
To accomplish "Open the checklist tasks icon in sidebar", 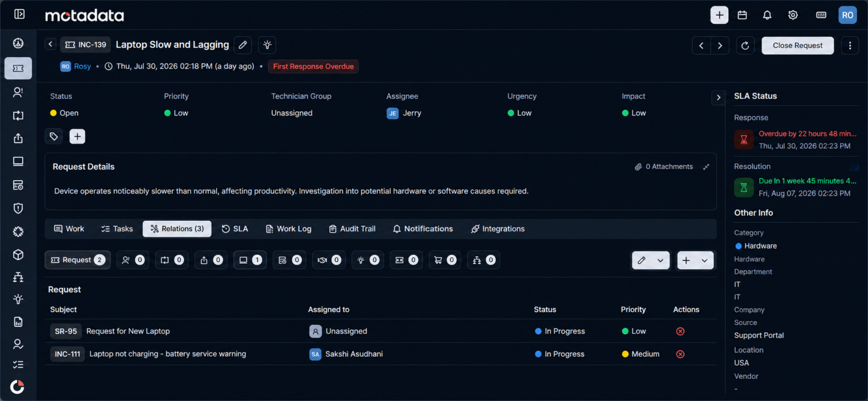I will click(18, 365).
